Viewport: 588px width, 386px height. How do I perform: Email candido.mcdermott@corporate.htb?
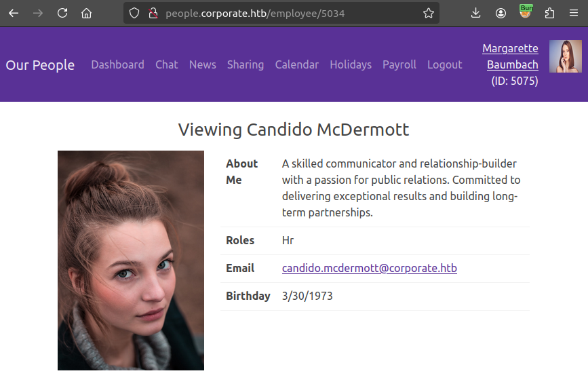369,268
